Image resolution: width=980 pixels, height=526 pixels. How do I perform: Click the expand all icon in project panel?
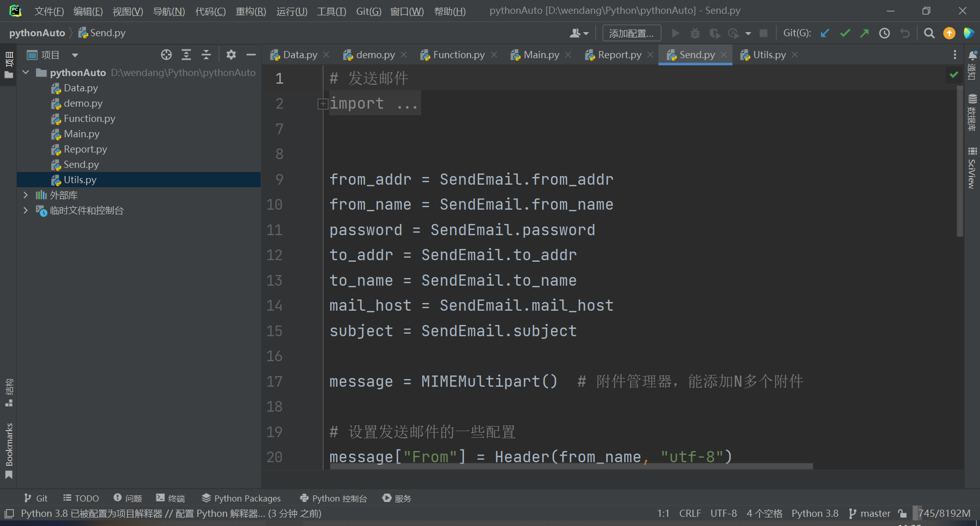coord(186,55)
